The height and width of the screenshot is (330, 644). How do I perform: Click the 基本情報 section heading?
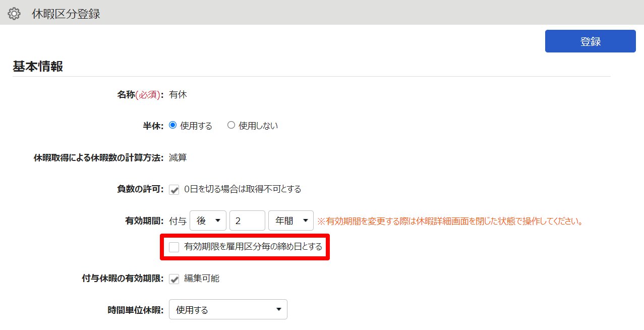[x=38, y=66]
